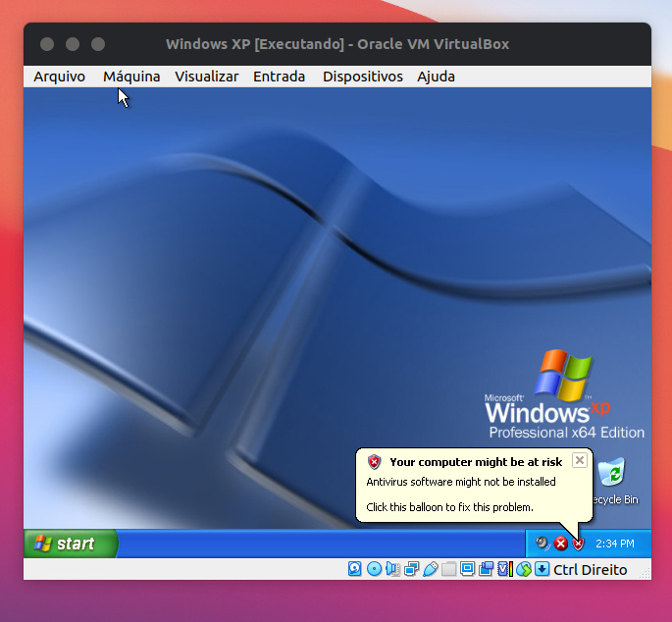Open the Entrada menu
672x622 pixels.
tap(279, 77)
